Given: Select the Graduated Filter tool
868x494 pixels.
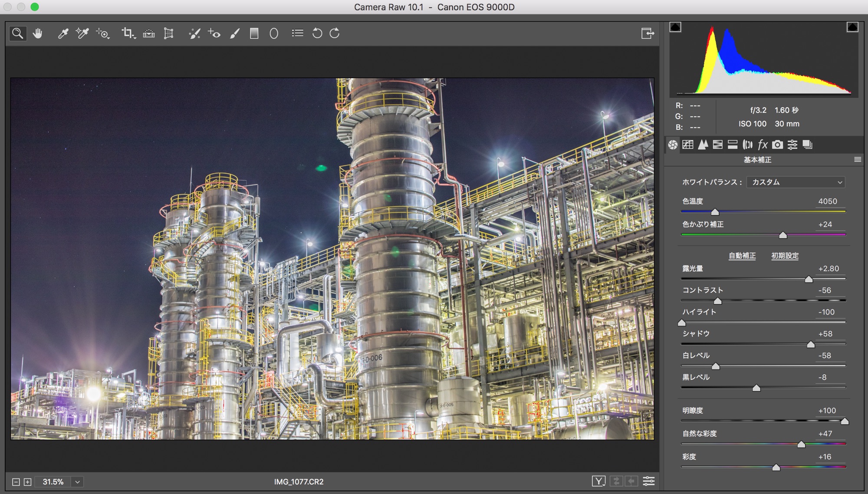Looking at the screenshot, I should 254,33.
